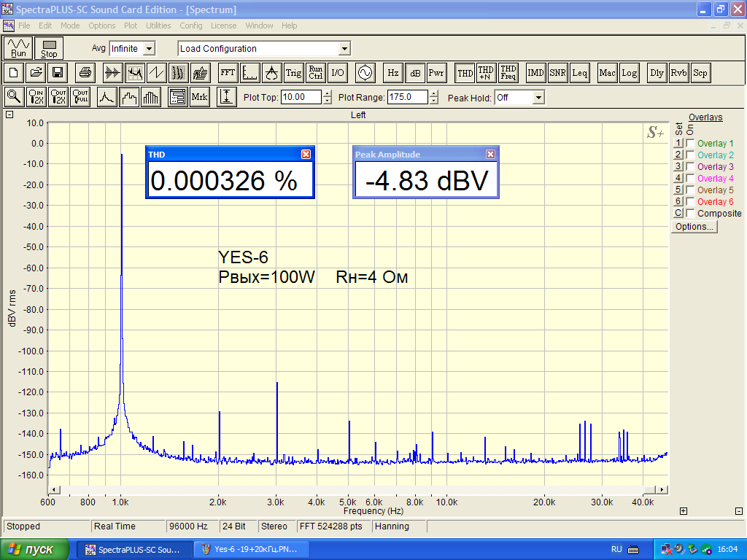Tick the Overlay 4 checkbox
Viewport: 747px width, 560px height.
690,179
